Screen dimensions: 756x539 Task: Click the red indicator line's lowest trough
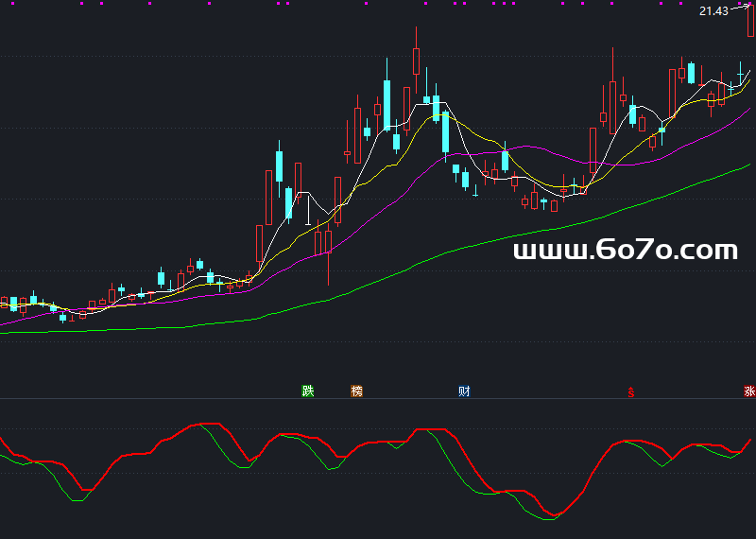click(x=555, y=514)
